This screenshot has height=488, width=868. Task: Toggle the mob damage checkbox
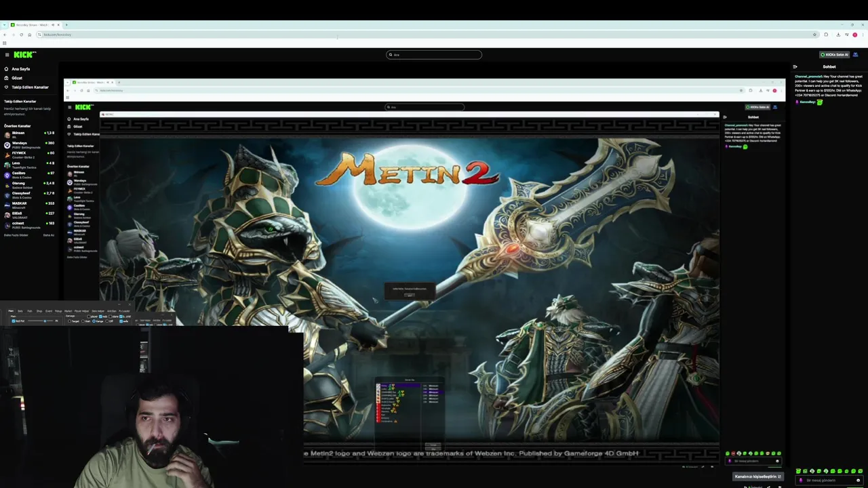tap(100, 317)
